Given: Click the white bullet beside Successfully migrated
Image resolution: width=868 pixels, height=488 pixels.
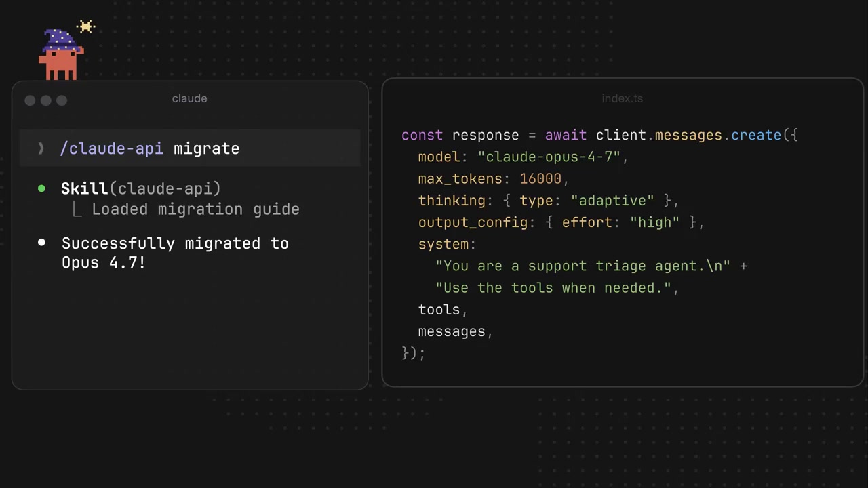Looking at the screenshot, I should (41, 242).
